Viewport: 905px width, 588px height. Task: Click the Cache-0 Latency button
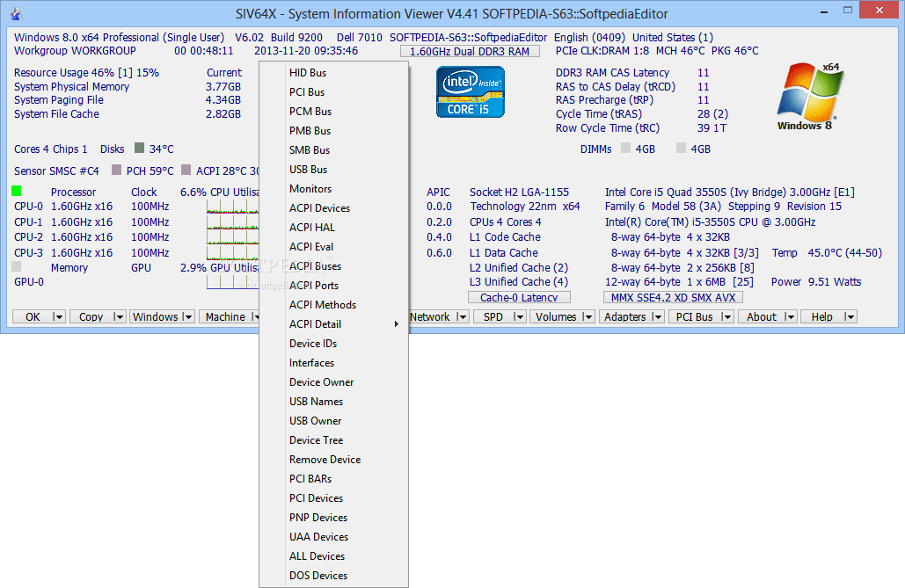519,297
